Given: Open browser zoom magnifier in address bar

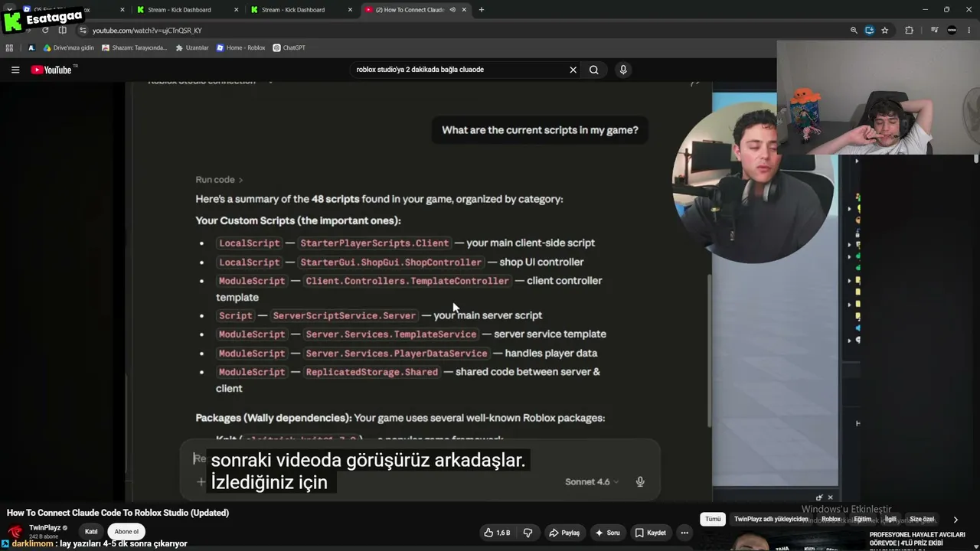Looking at the screenshot, I should pos(854,31).
